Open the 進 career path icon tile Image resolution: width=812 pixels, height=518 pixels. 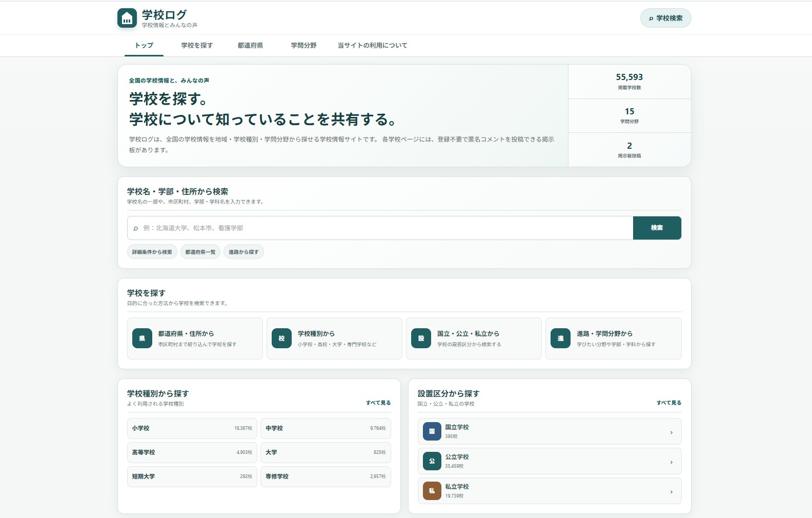pos(560,338)
